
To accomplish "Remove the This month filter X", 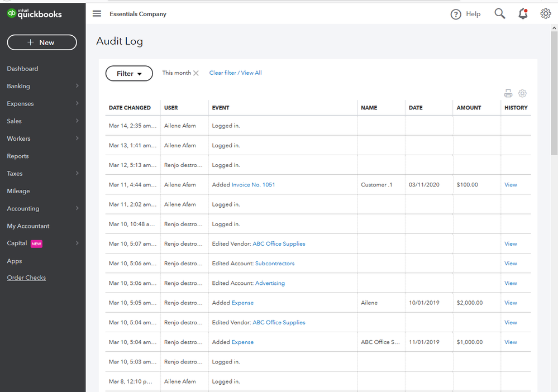I will point(195,73).
